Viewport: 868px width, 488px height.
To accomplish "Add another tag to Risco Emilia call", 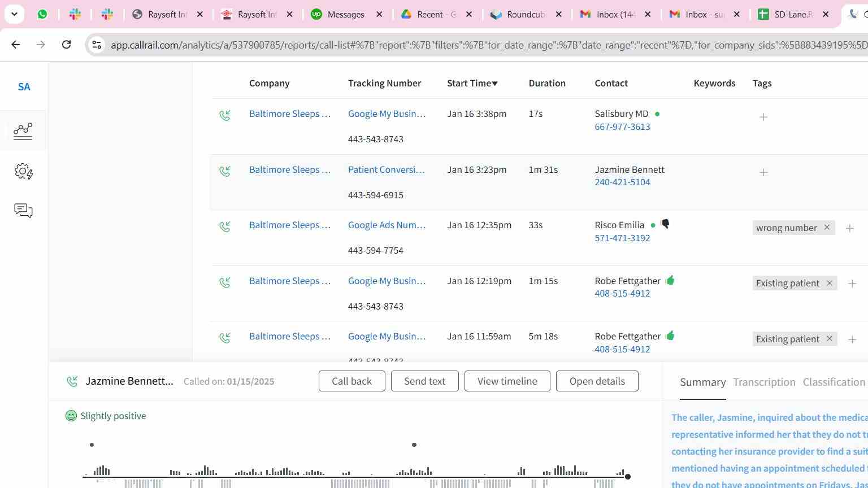I will (849, 228).
